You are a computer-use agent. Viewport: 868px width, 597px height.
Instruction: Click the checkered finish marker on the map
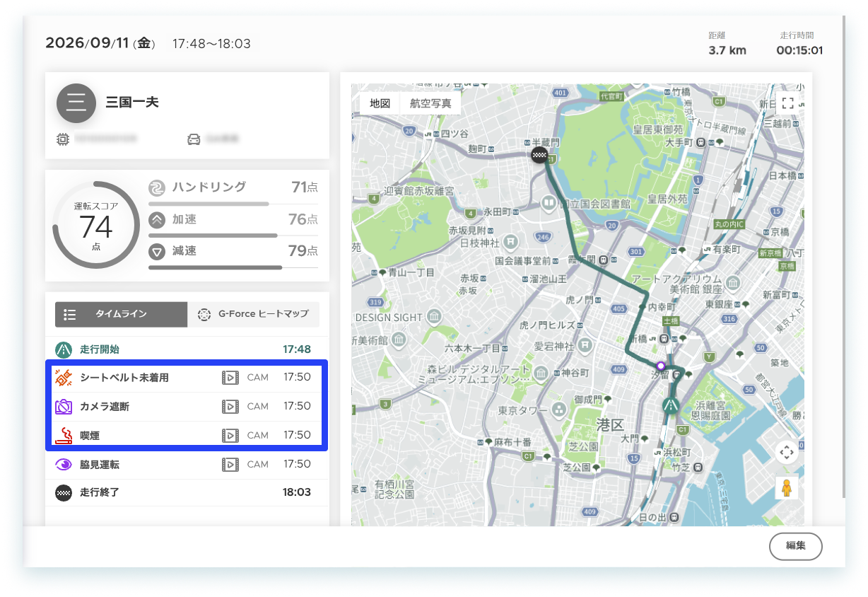(x=539, y=156)
